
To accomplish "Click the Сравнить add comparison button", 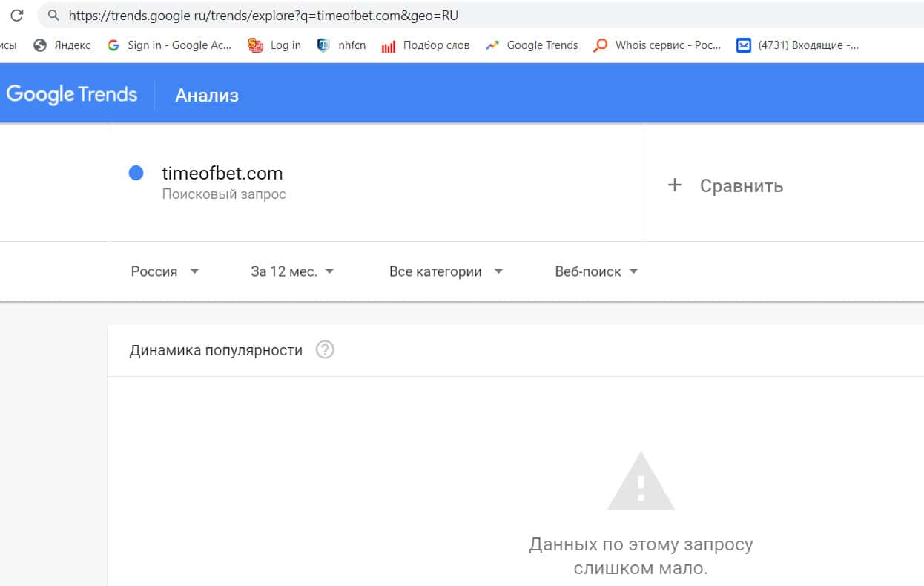I will [x=726, y=185].
